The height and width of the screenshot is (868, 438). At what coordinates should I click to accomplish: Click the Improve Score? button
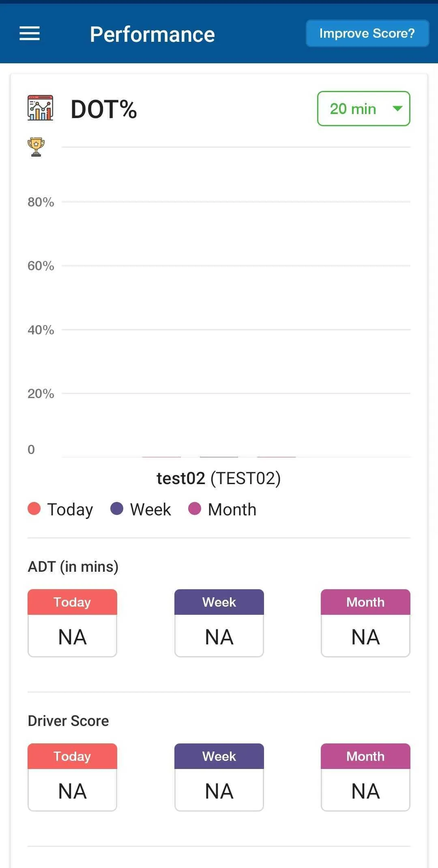click(367, 33)
